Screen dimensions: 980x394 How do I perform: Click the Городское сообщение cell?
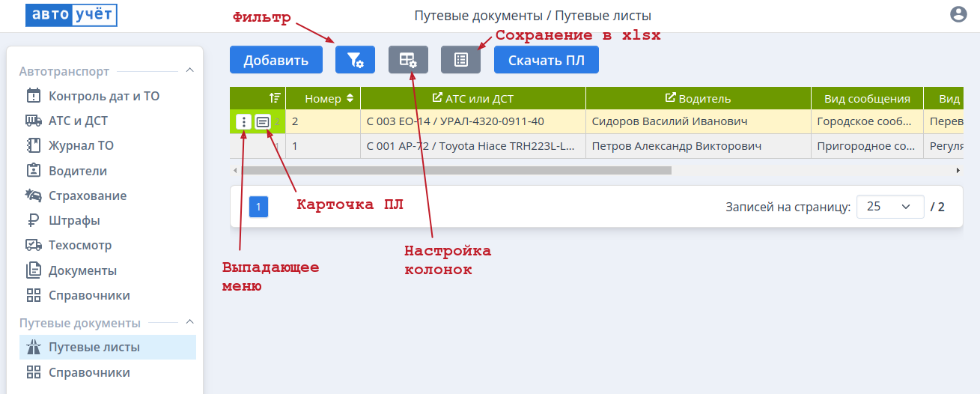tap(867, 121)
